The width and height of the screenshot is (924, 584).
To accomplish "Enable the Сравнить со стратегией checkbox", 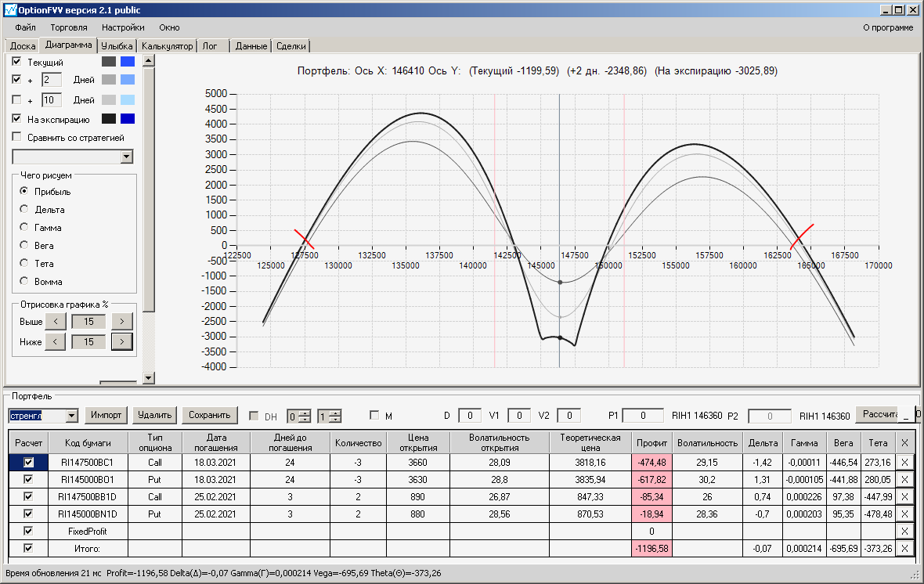I will click(17, 137).
